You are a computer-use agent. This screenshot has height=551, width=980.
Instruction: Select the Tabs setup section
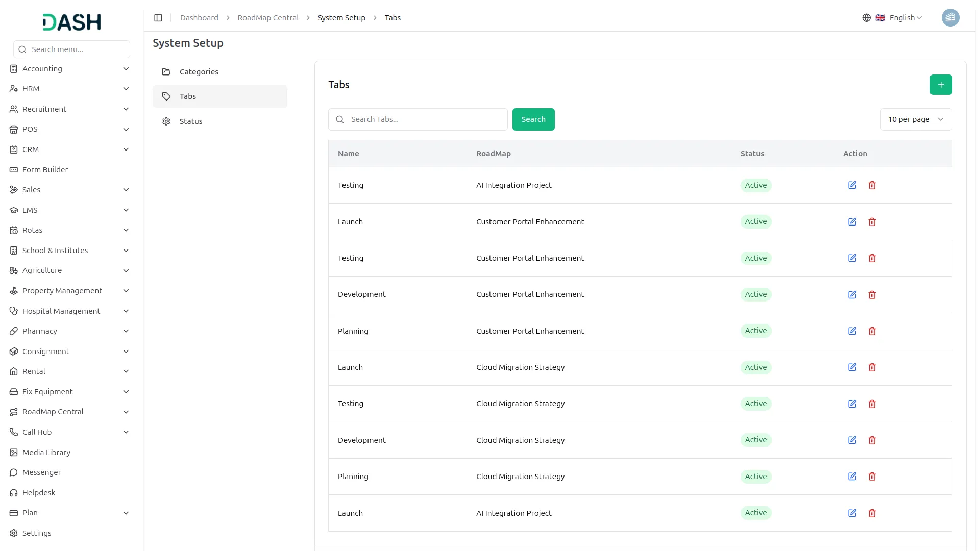point(220,96)
